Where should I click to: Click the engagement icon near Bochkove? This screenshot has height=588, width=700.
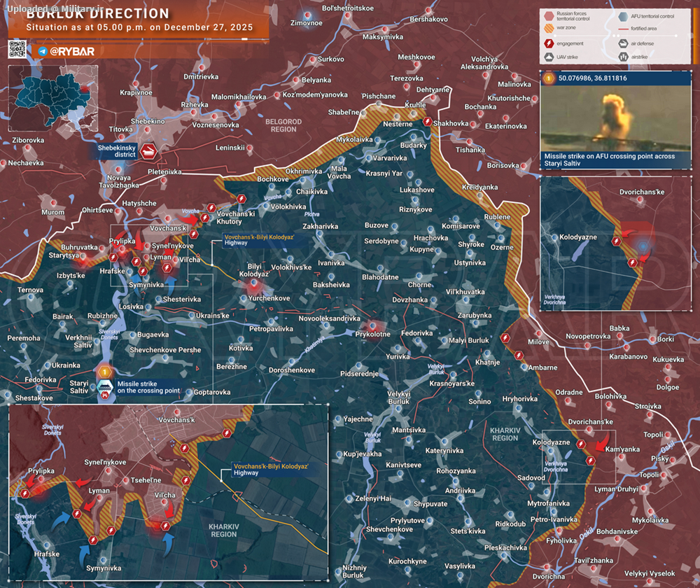pos(241,198)
